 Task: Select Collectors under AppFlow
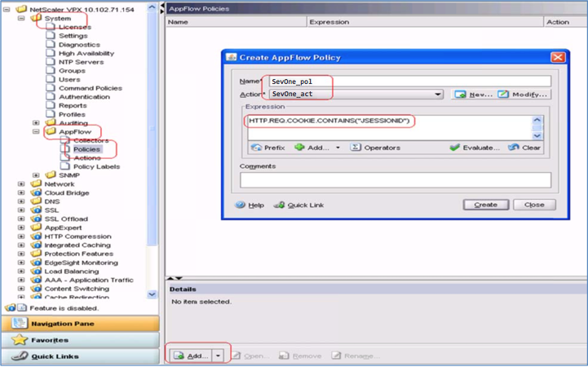91,140
